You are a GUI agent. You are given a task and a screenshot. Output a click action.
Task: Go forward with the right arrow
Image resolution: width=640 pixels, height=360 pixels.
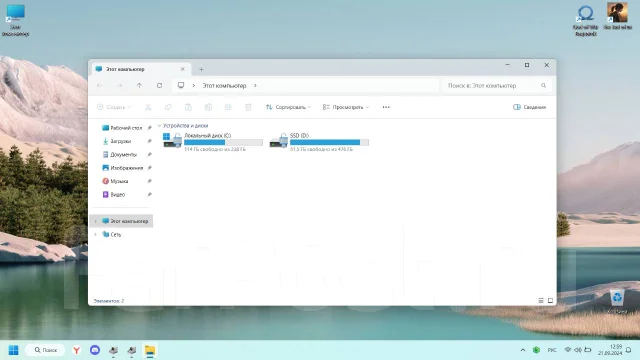pyautogui.click(x=120, y=85)
